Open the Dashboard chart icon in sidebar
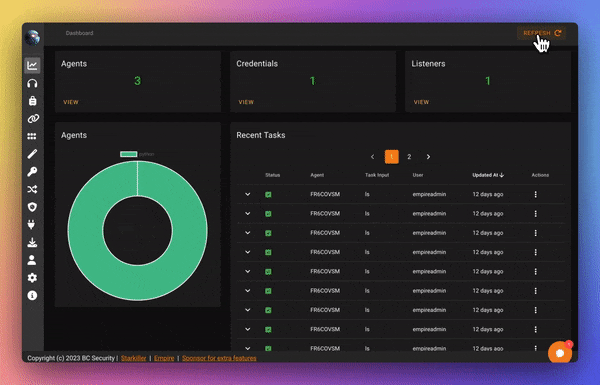Viewport: 600px width, 385px height. (32, 65)
